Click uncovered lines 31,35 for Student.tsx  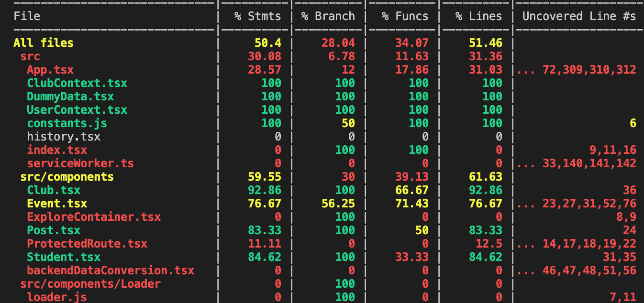coord(620,257)
